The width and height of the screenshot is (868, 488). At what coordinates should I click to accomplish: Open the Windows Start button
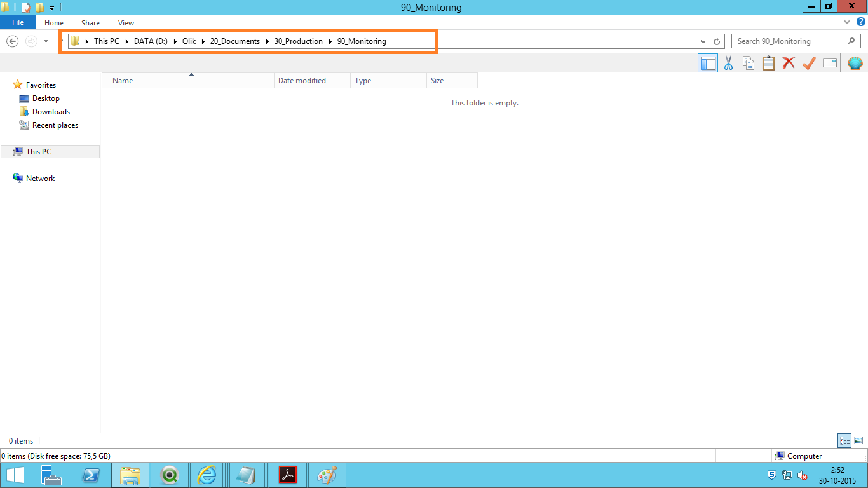pyautogui.click(x=15, y=475)
